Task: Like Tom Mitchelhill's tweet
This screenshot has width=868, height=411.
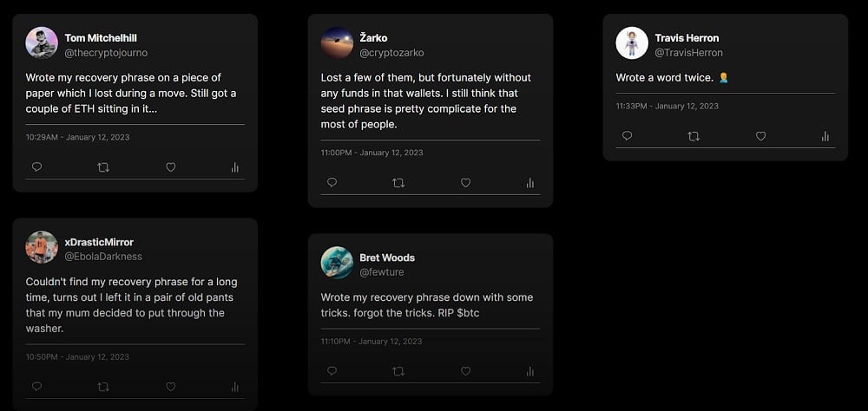Action: click(x=170, y=167)
